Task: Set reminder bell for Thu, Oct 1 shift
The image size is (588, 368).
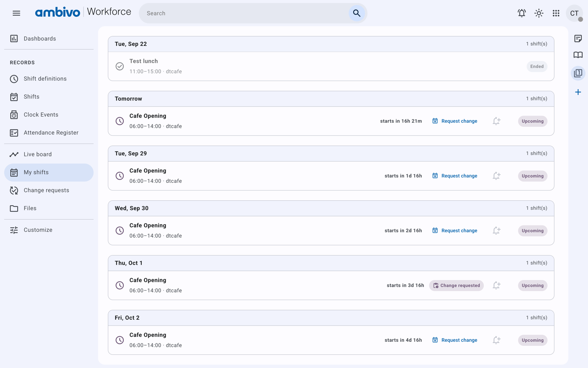Action: point(496,285)
